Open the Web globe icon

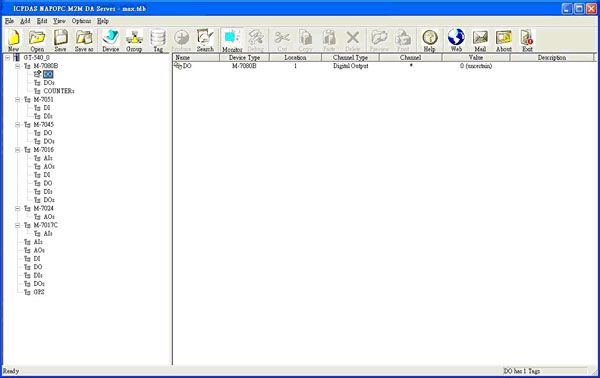456,41
